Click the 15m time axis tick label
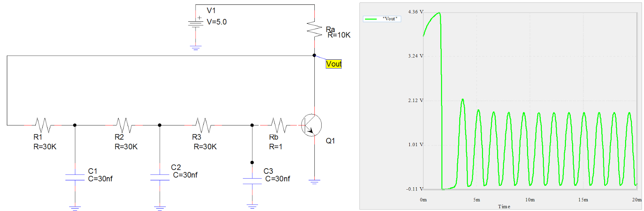644x211 pixels. coord(583,200)
